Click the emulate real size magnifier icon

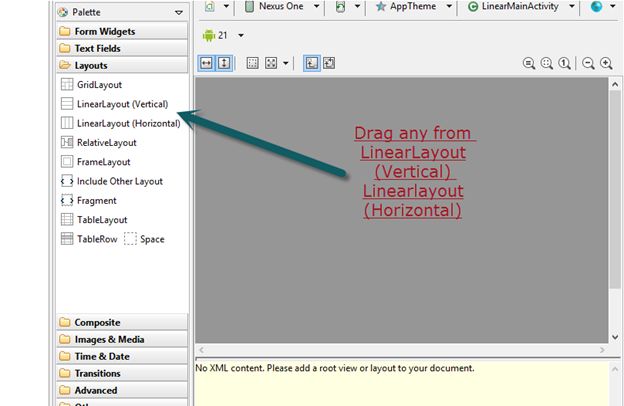(547, 64)
